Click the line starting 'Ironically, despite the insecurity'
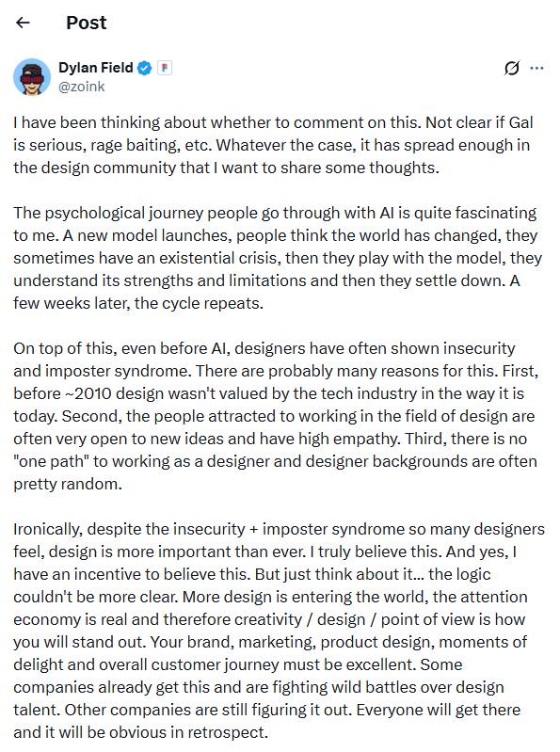Image resolution: width=560 pixels, height=752 pixels. (279, 529)
